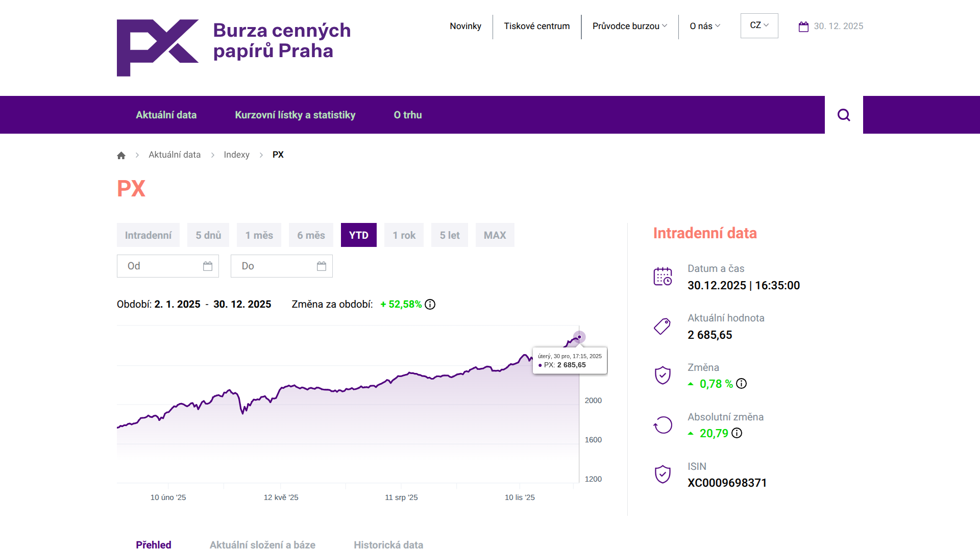980x551 pixels.
Task: Click the 12 kvě '25 axis label
Action: [x=281, y=497]
